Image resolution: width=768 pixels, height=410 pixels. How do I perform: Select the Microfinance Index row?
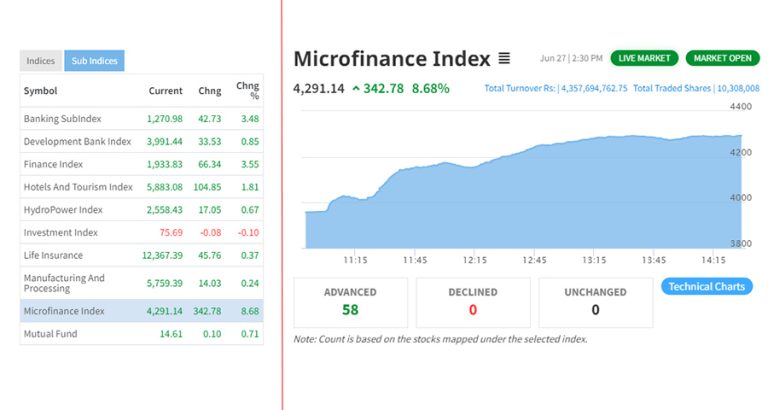[142, 311]
